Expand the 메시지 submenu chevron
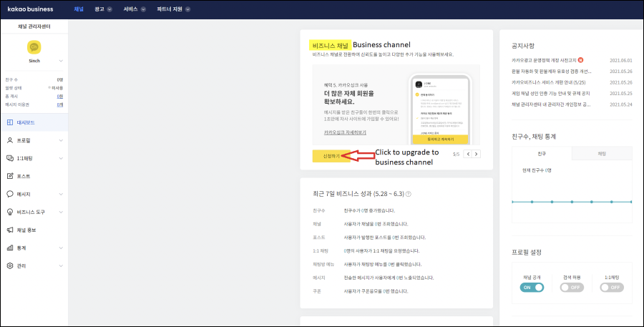 click(x=61, y=194)
